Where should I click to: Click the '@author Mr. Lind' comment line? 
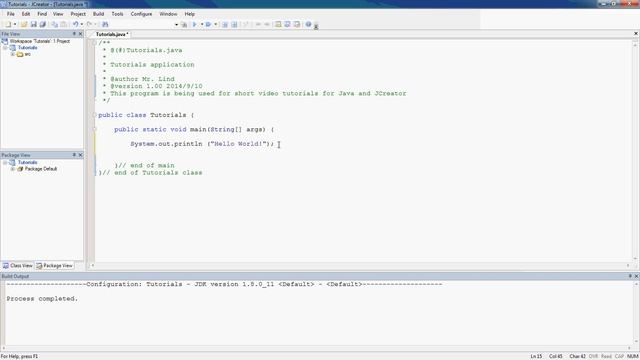(138, 79)
